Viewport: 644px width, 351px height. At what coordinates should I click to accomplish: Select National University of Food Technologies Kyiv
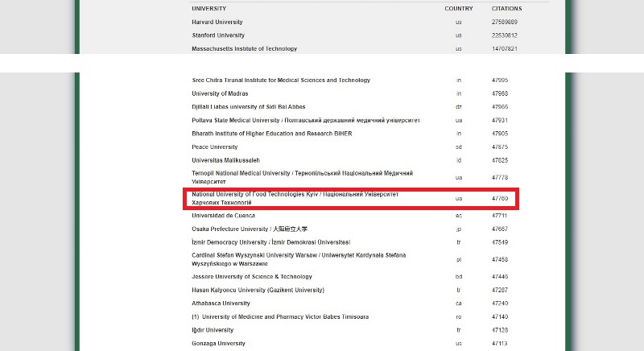point(294,195)
